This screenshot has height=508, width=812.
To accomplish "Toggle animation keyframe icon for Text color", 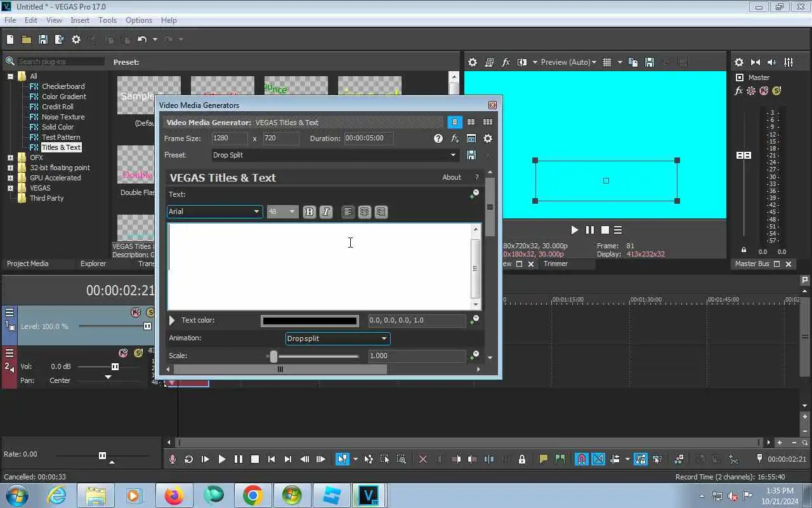I will pyautogui.click(x=474, y=321).
